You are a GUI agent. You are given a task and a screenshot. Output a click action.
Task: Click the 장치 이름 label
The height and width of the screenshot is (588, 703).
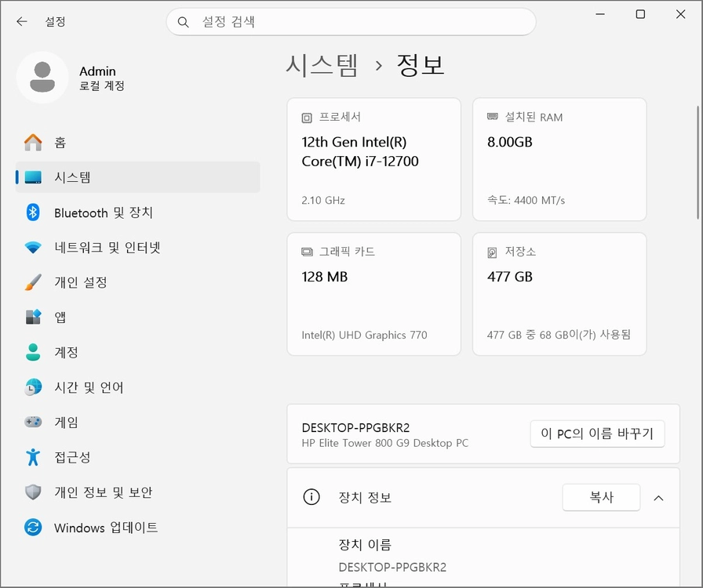(x=365, y=545)
